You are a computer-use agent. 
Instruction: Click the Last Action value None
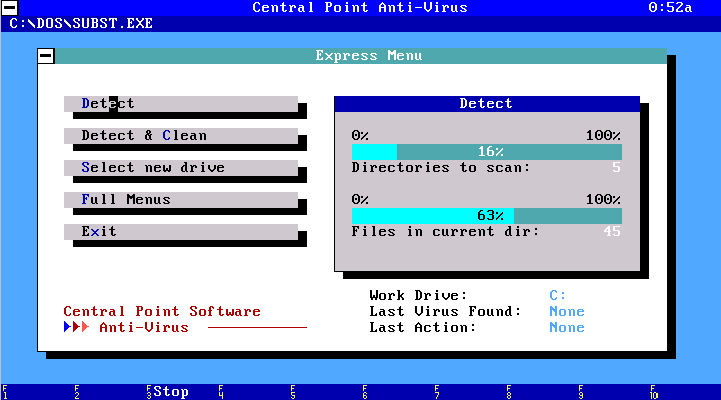567,327
